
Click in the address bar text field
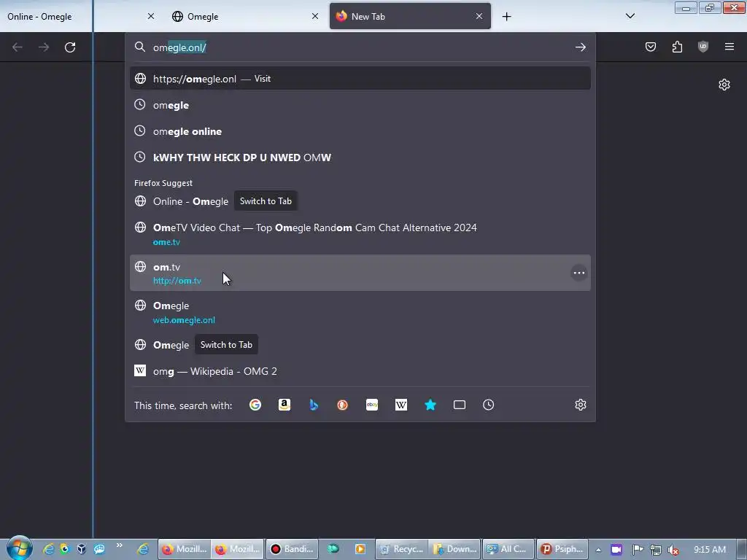coord(362,47)
